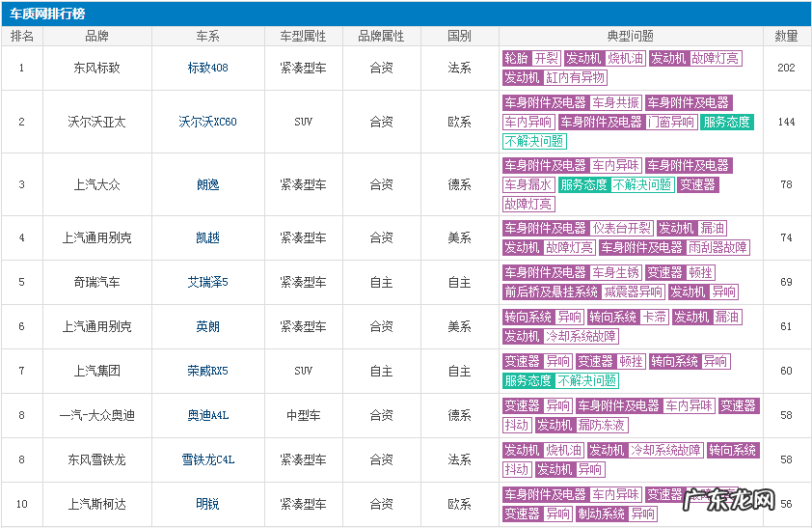The image size is (812, 528).
Task: Click the complaint count 78
Action: tap(786, 184)
